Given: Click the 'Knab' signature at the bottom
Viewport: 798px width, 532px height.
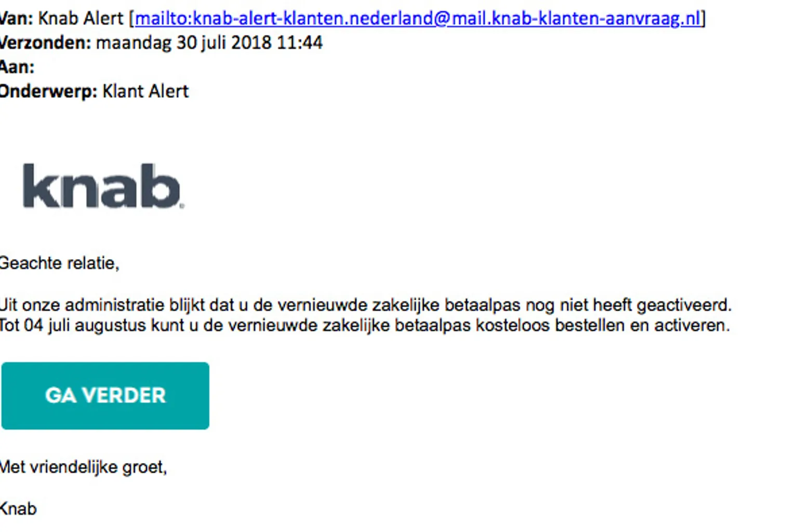Looking at the screenshot, I should point(18,509).
